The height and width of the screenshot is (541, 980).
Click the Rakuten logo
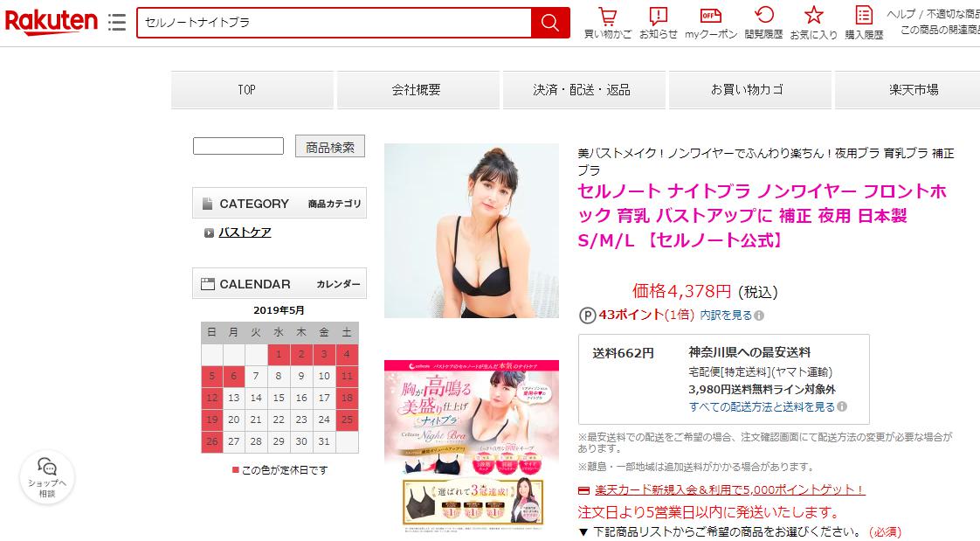[x=52, y=22]
